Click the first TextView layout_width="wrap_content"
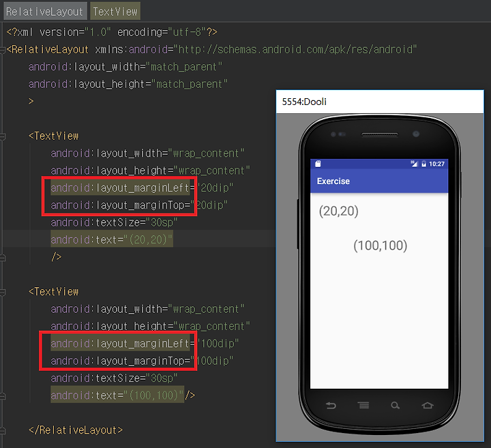The width and height of the screenshot is (491, 448). pos(147,153)
